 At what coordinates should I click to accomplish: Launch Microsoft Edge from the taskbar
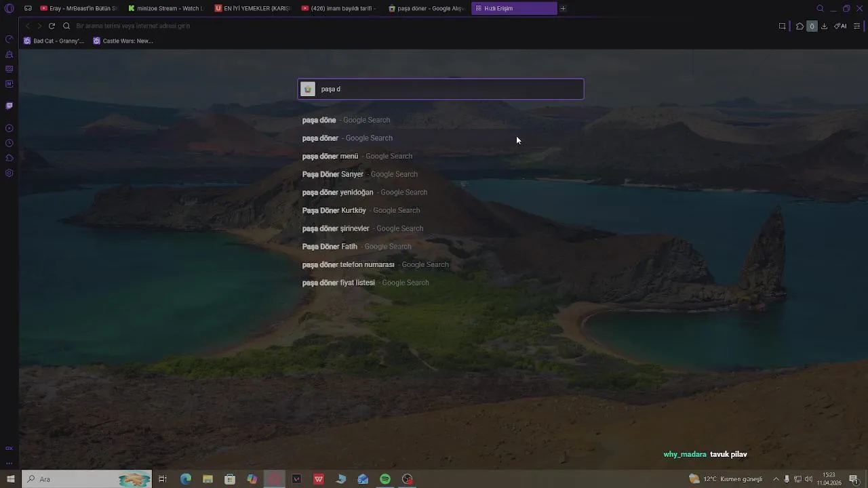(x=185, y=479)
